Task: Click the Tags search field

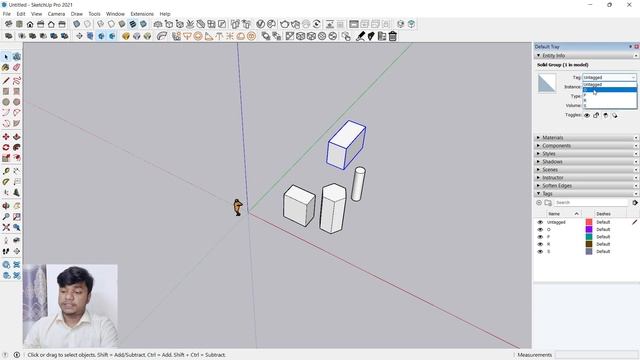Action: tap(591, 202)
